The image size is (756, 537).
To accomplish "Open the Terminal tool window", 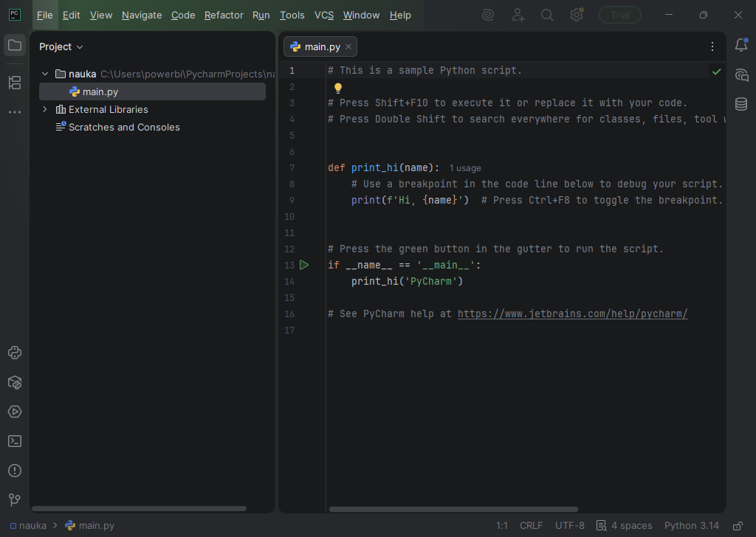I will click(15, 441).
